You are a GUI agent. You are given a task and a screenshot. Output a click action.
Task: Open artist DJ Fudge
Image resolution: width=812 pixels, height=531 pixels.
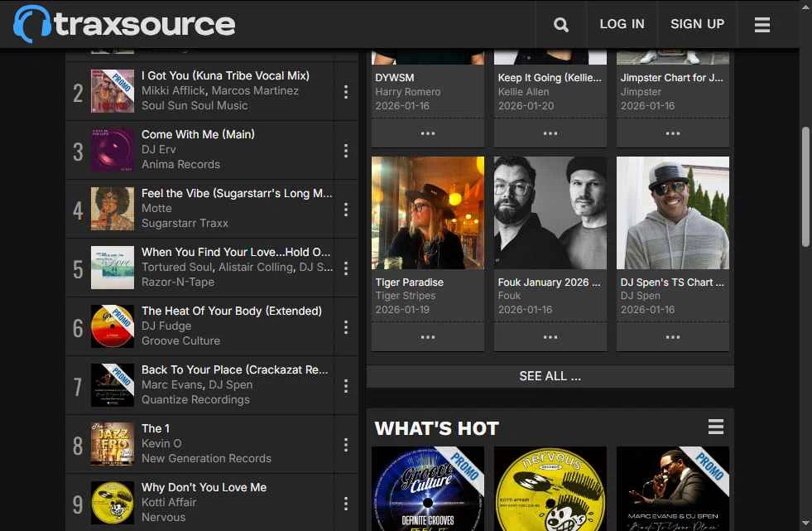[x=166, y=326]
